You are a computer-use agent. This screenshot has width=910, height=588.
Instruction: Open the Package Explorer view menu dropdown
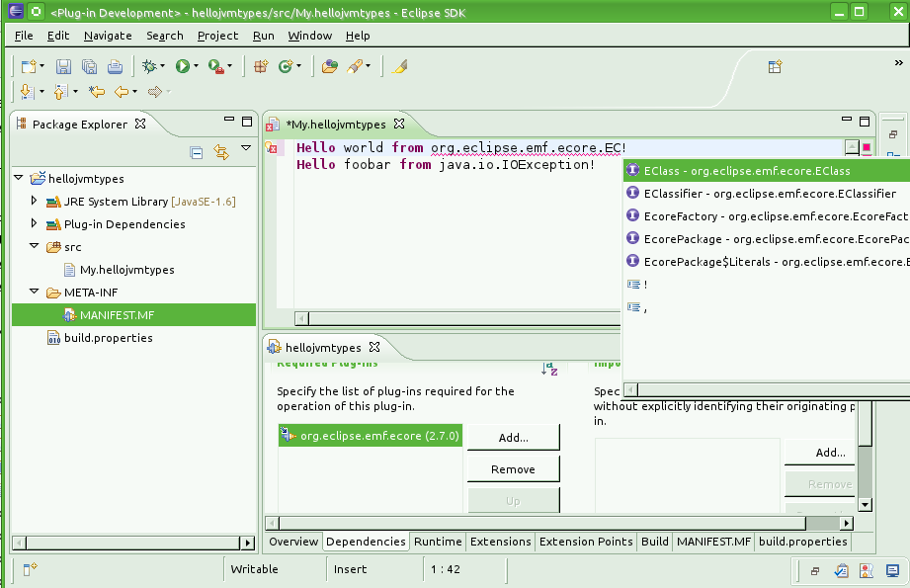point(246,148)
